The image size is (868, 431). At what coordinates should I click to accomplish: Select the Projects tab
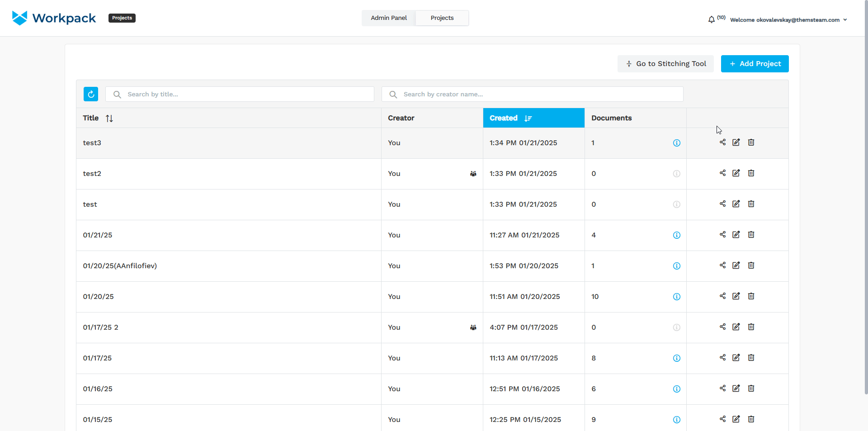pyautogui.click(x=442, y=18)
